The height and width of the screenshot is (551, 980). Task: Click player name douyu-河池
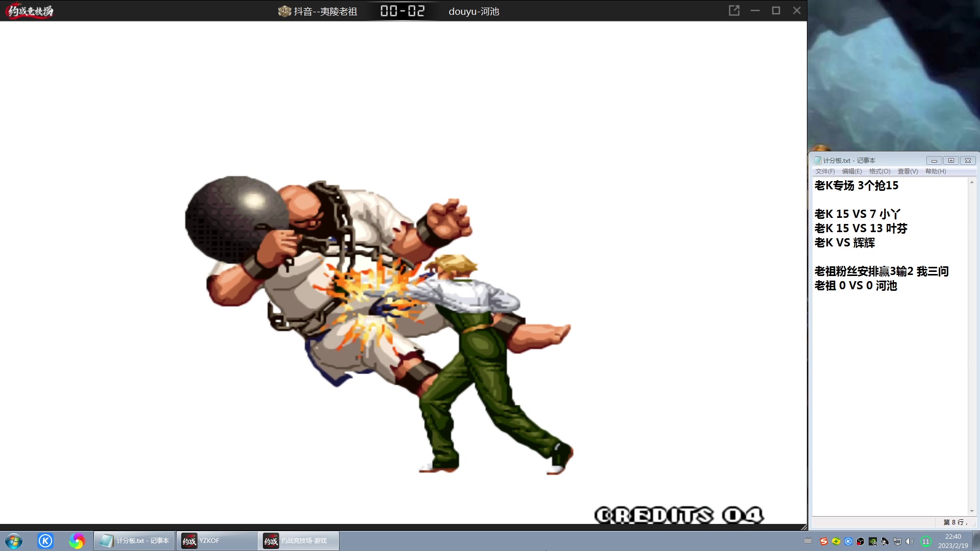coord(474,11)
